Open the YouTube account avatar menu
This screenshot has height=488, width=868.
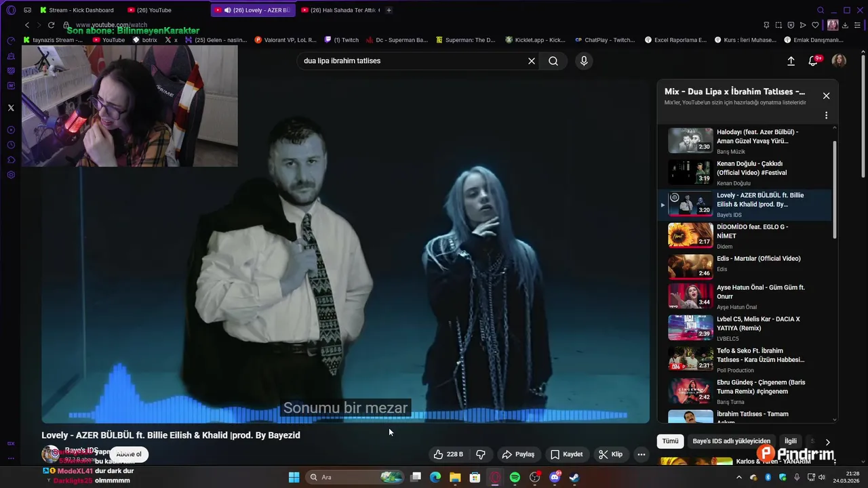[839, 61]
